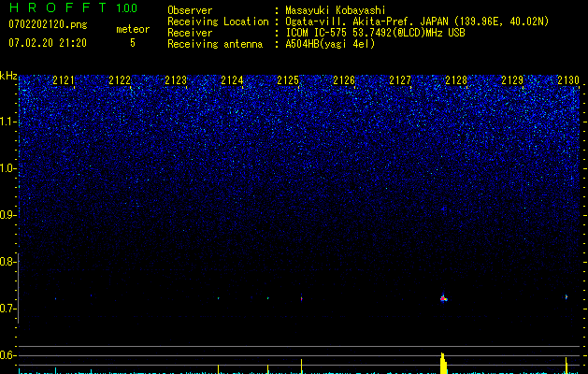The image size is (588, 374).
Task: Click observer name Masayuki Kobayashi
Action: [335, 10]
